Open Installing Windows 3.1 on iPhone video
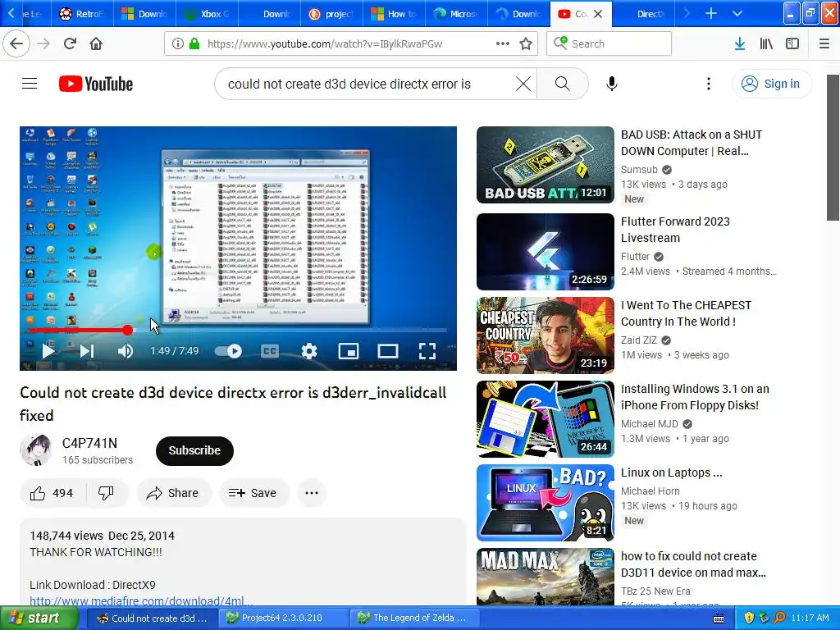Image resolution: width=840 pixels, height=630 pixels. [x=695, y=397]
